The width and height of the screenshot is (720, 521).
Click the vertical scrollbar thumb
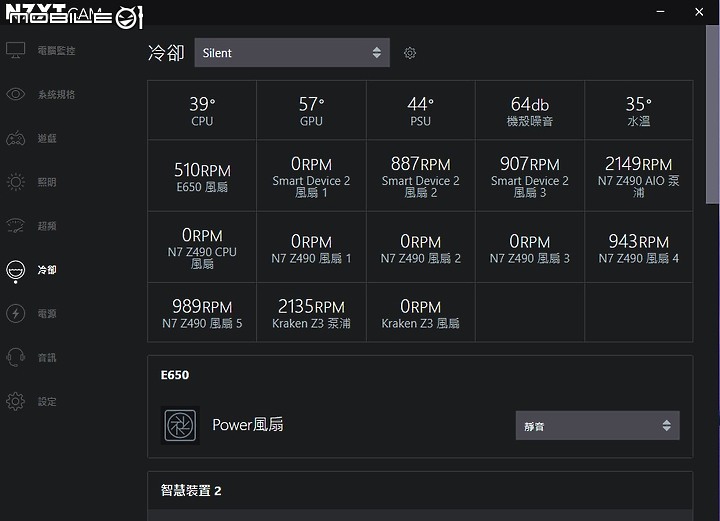tap(713, 115)
